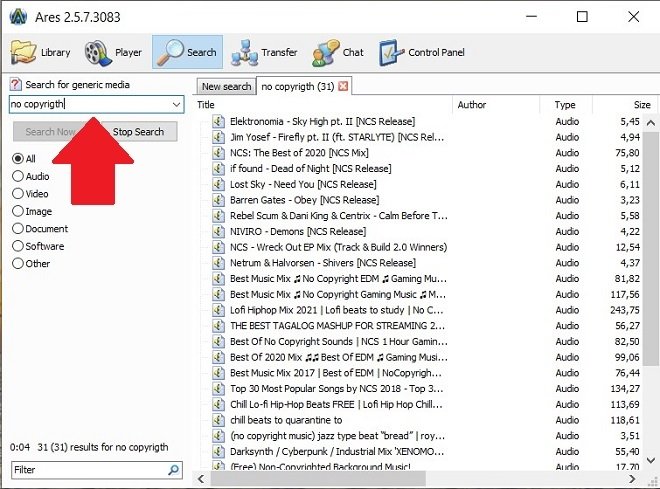Click size value 243,75
Viewport: 660px width, 489px height.
(x=625, y=310)
